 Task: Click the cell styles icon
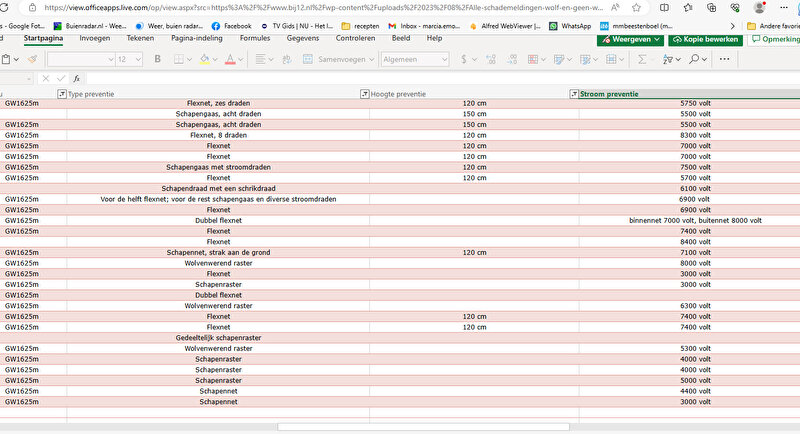tap(559, 60)
